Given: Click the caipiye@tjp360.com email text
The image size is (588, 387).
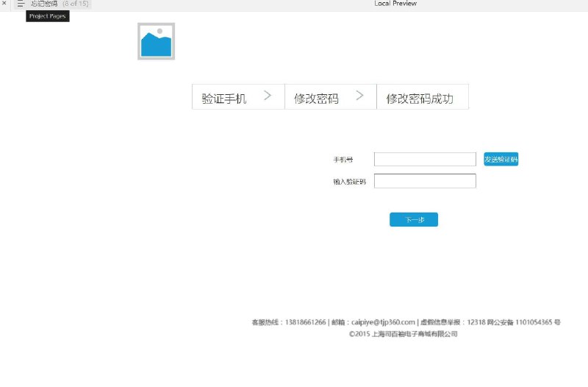Looking at the screenshot, I should click(383, 322).
